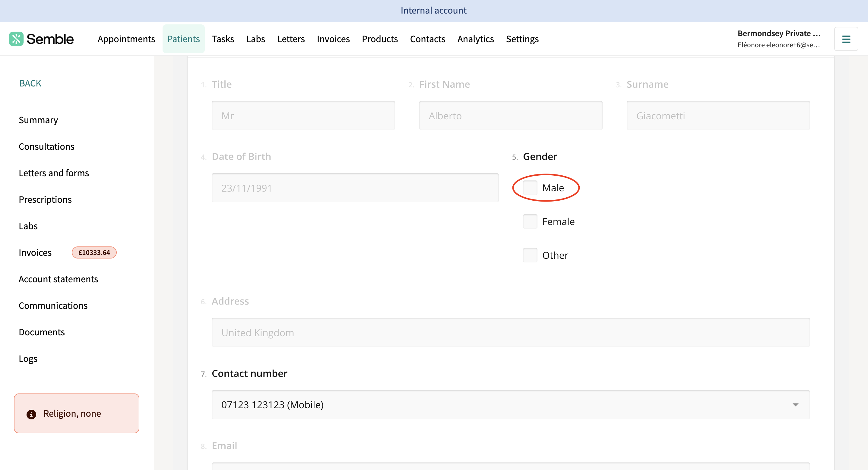
Task: Click the Date of Birth field
Action: click(x=355, y=187)
